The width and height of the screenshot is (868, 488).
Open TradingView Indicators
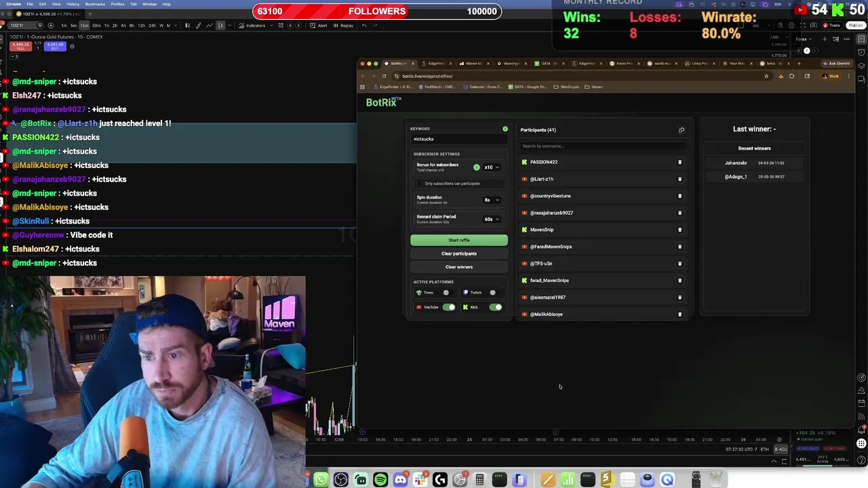click(x=252, y=26)
